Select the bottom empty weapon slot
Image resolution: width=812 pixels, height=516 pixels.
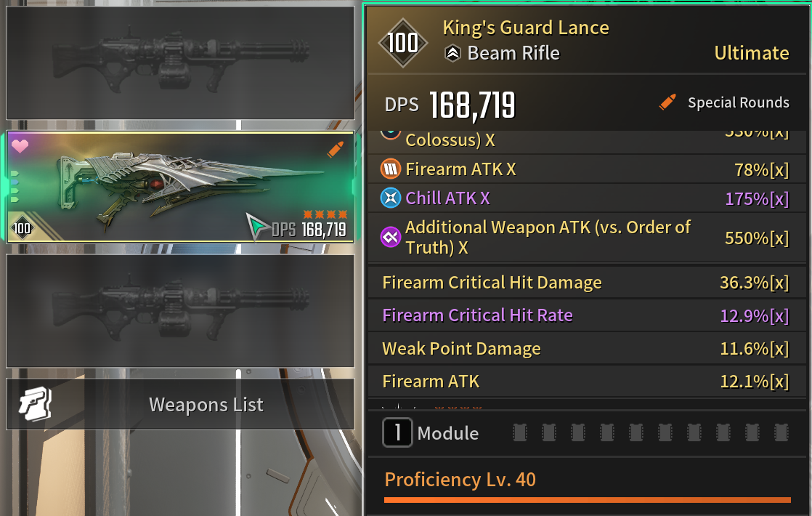tap(180, 311)
